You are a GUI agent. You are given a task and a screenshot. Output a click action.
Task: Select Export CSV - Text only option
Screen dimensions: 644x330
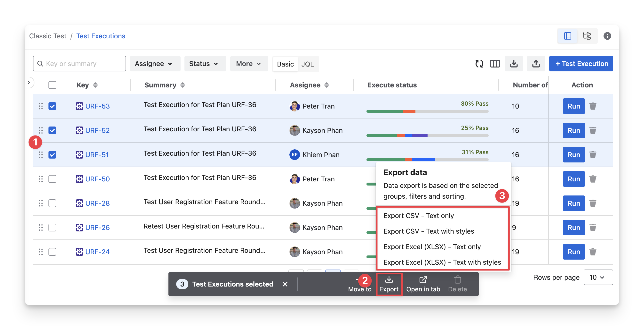419,216
